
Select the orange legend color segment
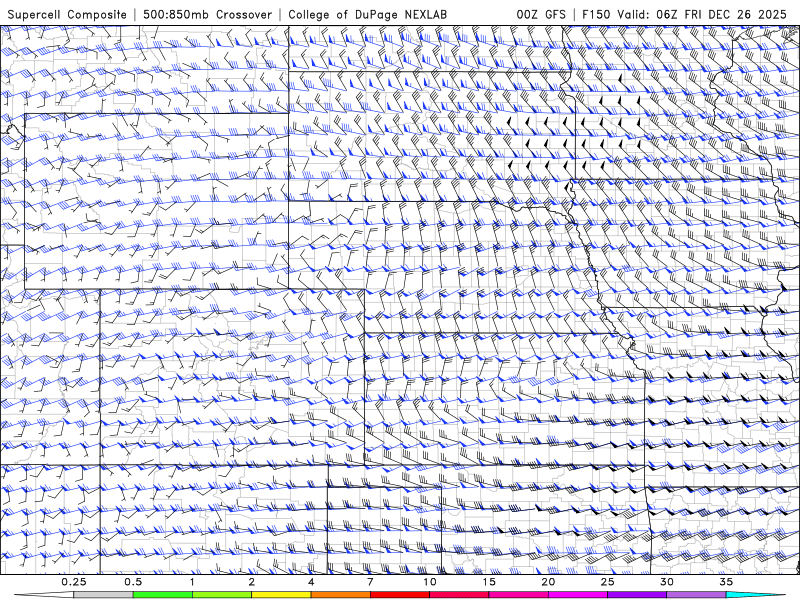(340, 595)
